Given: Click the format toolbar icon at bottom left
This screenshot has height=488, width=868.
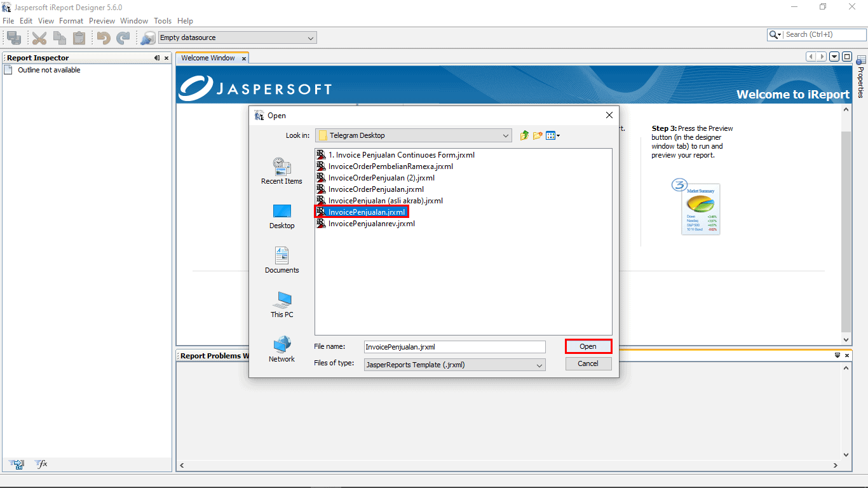Looking at the screenshot, I should click(17, 464).
